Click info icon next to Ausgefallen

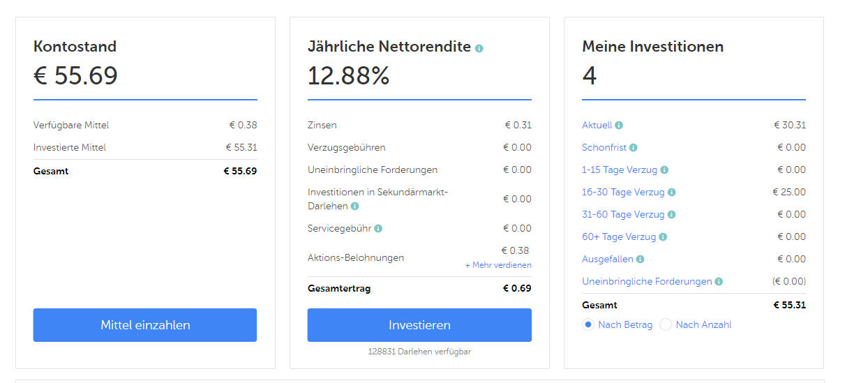(641, 260)
